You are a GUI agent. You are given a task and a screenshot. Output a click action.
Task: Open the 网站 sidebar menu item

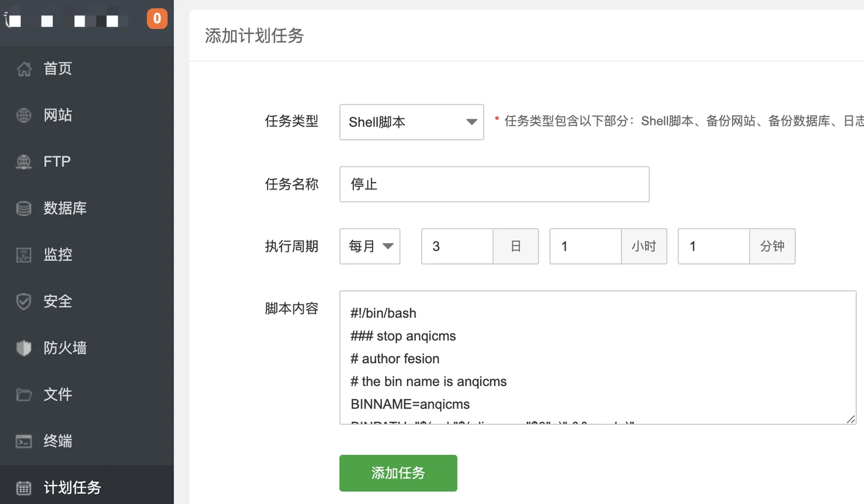87,115
